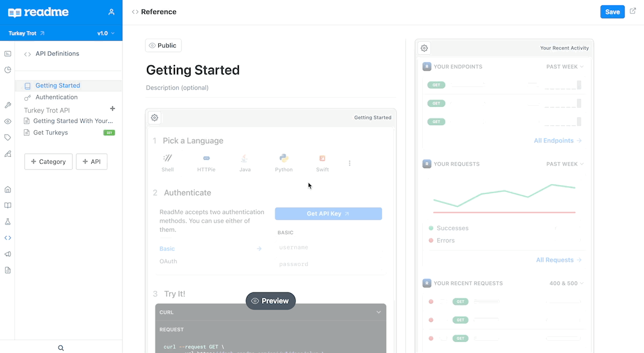
Task: Add page with plus next to Turkey Trot API
Action: 112,109
